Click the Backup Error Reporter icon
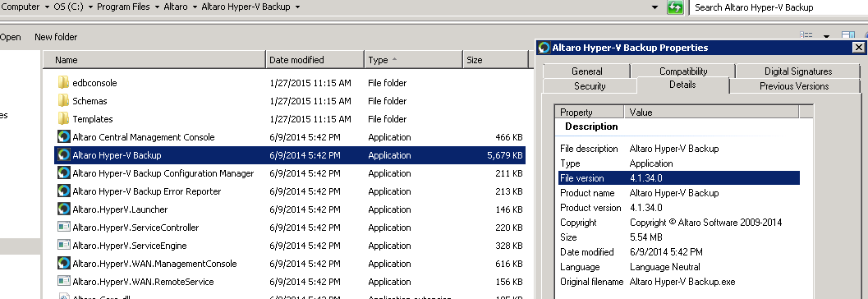868x299 pixels. tap(64, 191)
